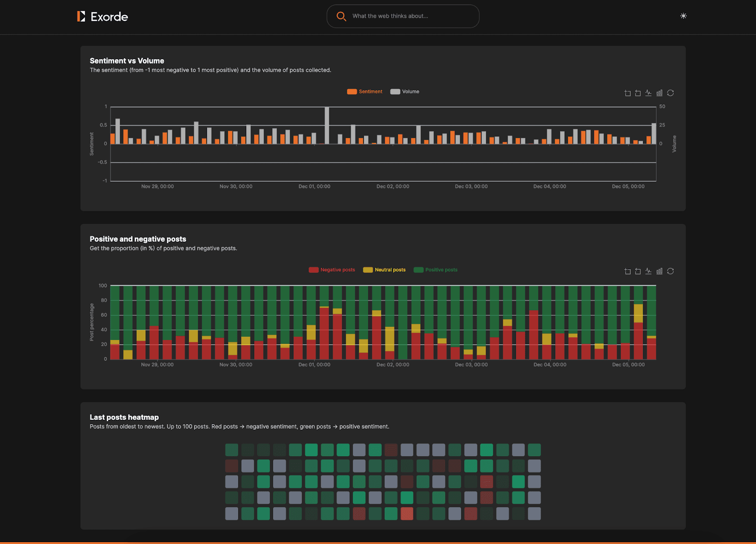The image size is (756, 544).
Task: Switch Sentiment vs Volume chart to line view
Action: point(648,93)
